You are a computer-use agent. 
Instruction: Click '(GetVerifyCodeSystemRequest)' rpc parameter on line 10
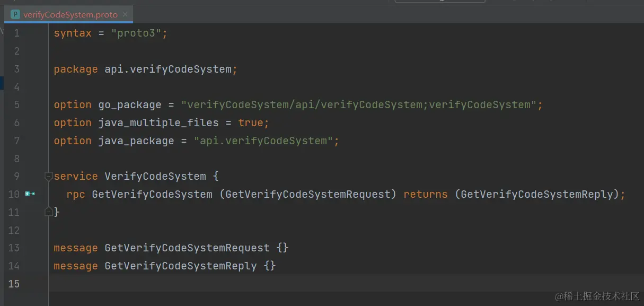coord(308,194)
